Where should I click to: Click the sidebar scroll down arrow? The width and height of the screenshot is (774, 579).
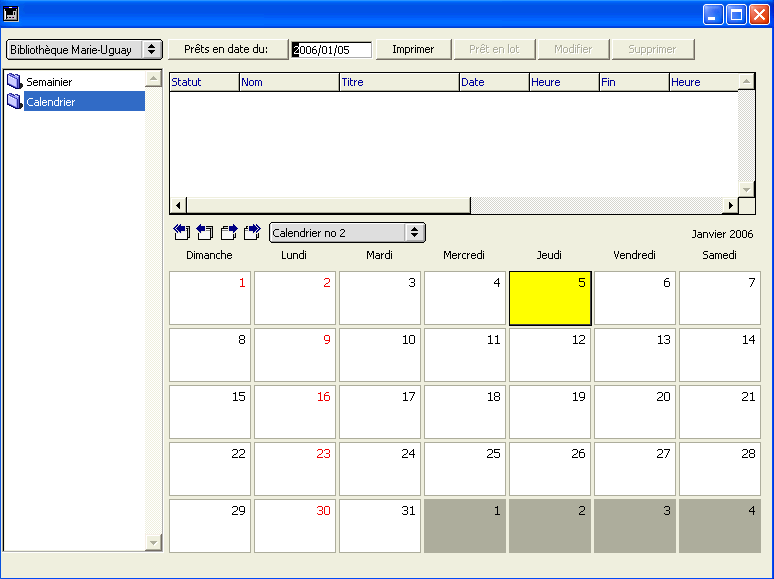coord(153,543)
